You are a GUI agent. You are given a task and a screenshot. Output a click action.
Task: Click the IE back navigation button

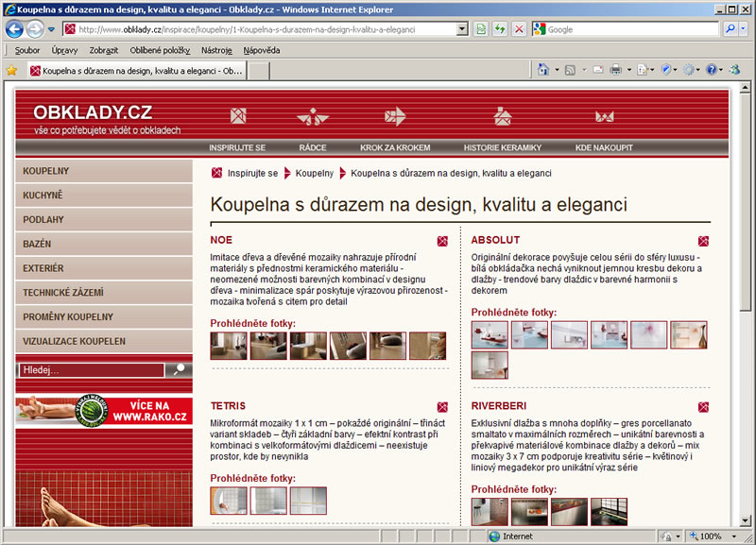[15, 29]
